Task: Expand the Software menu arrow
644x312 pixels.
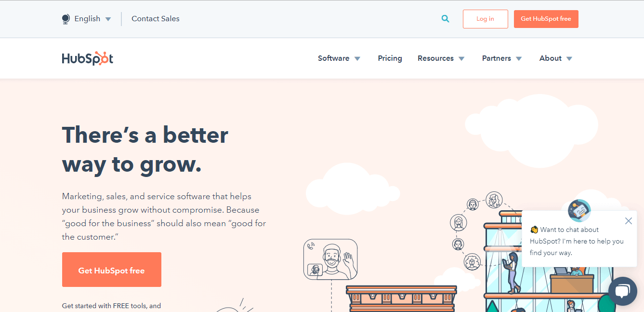Action: click(357, 59)
